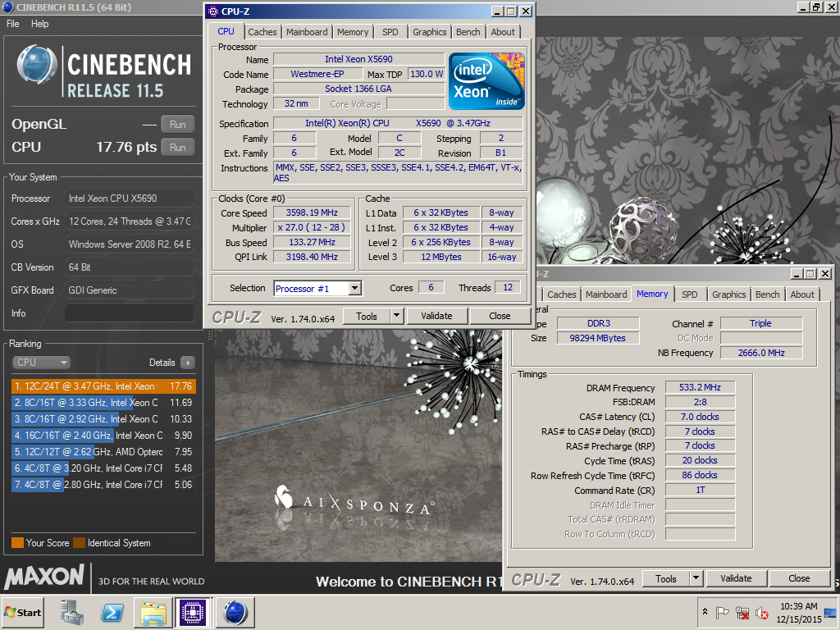Click the Info input field
Image resolution: width=840 pixels, height=630 pixels.
tap(129, 313)
